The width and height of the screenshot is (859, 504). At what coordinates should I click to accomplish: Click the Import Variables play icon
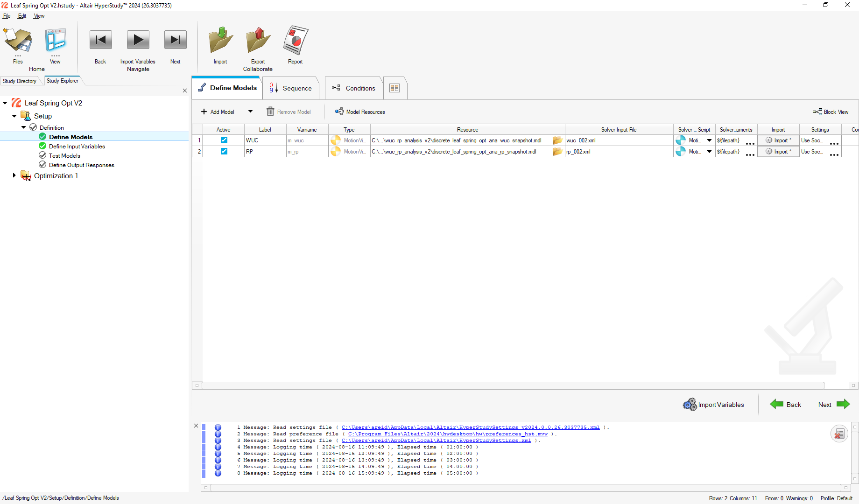[x=138, y=40]
